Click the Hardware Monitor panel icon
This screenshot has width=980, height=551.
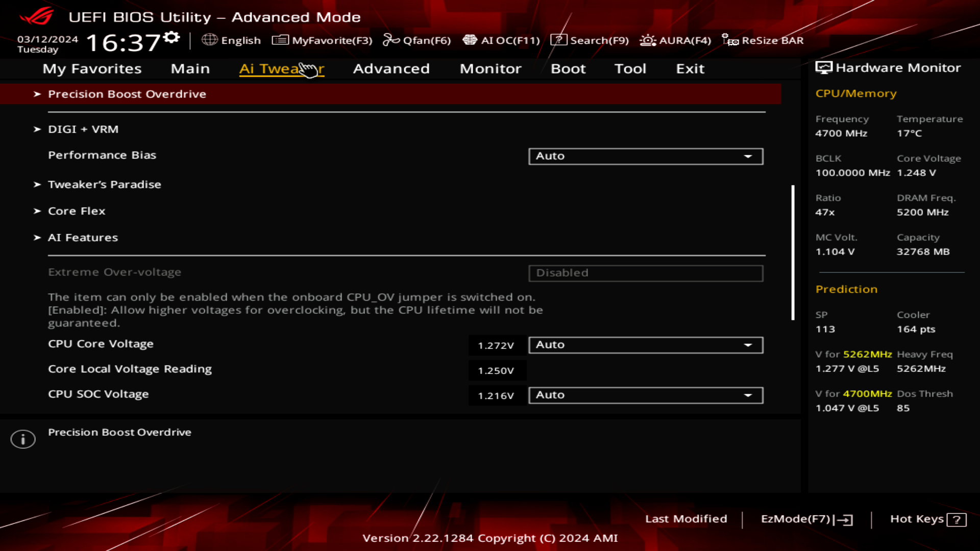click(824, 67)
